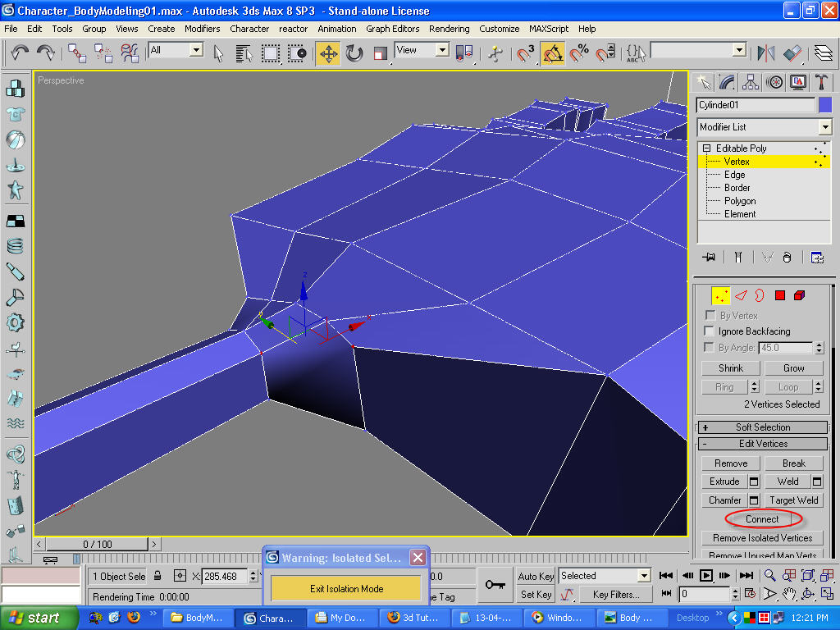Open the Weld settings box
840x630 pixels.
click(817, 482)
